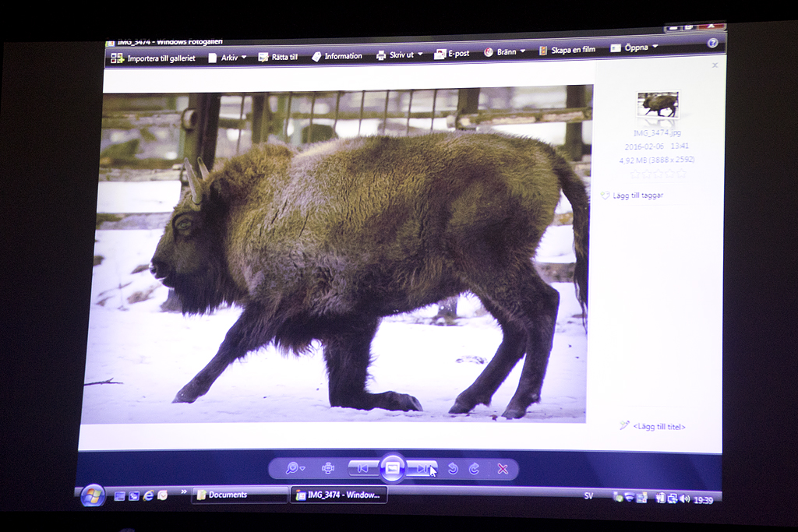Rotate the photo clockwise
Screen dimensions: 798x532
coord(475,469)
